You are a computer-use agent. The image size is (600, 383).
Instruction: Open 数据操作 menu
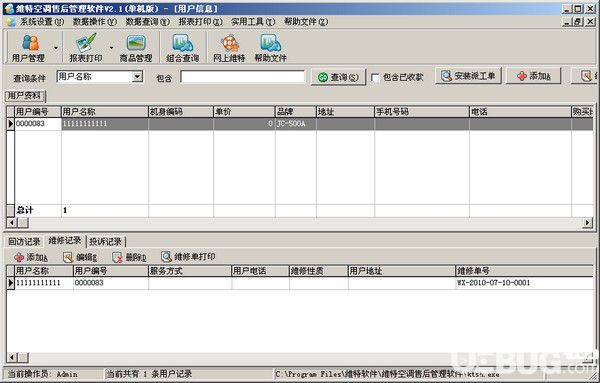pyautogui.click(x=95, y=22)
